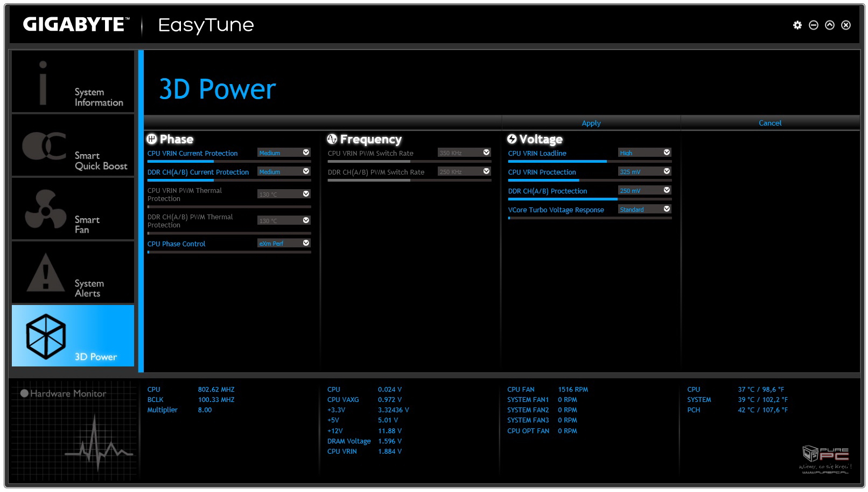Click the Cancel button
The width and height of the screenshot is (868, 492).
770,123
